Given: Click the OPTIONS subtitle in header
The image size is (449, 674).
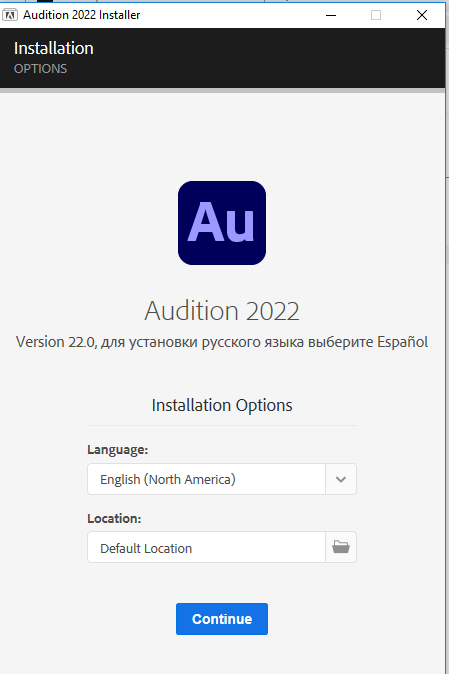Looking at the screenshot, I should pos(40,69).
